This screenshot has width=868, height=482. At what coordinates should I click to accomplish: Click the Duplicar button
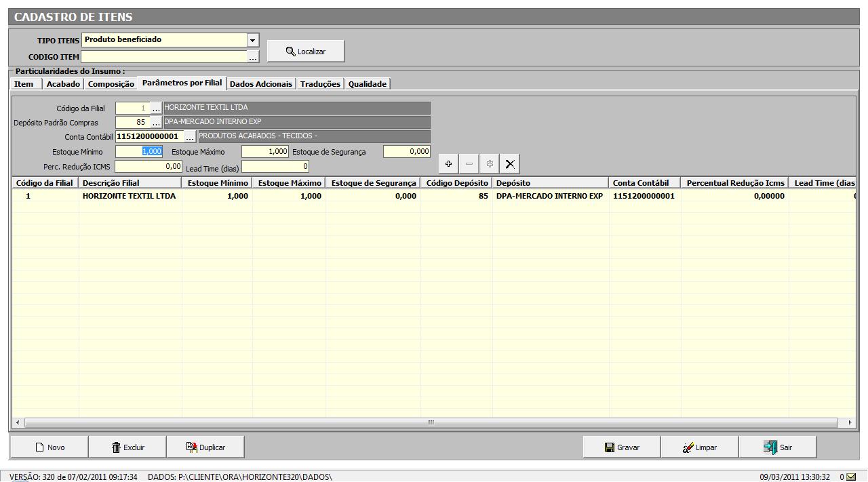(205, 447)
